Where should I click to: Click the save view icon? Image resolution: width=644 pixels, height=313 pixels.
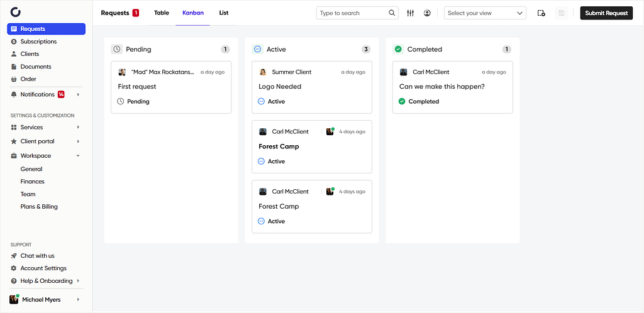click(x=562, y=13)
